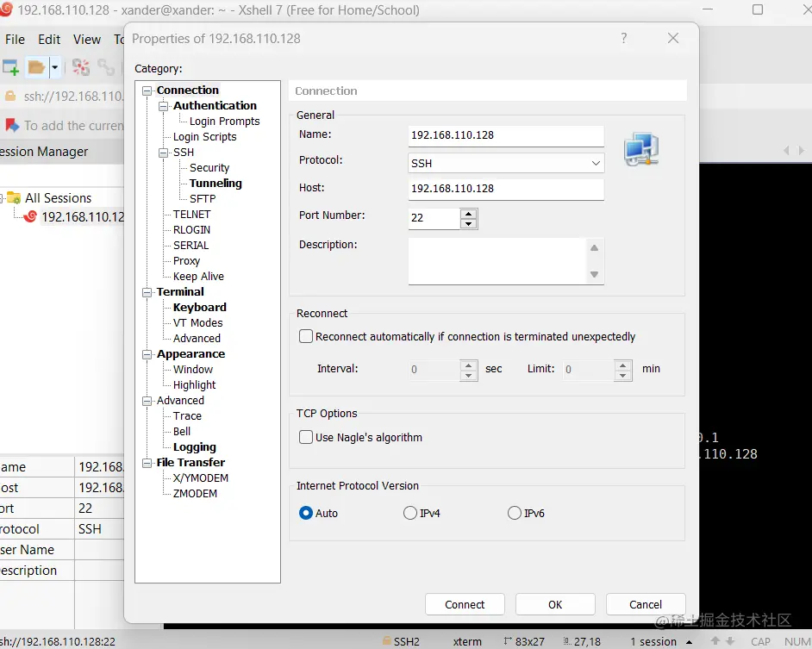Click the networked computers icon in dialog
This screenshot has width=812, height=649.
(x=641, y=149)
